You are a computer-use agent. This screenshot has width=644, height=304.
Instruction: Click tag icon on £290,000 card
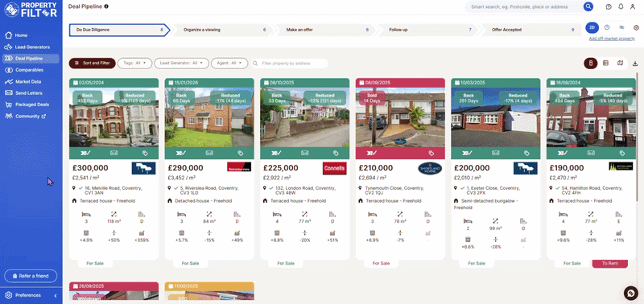tap(241, 153)
